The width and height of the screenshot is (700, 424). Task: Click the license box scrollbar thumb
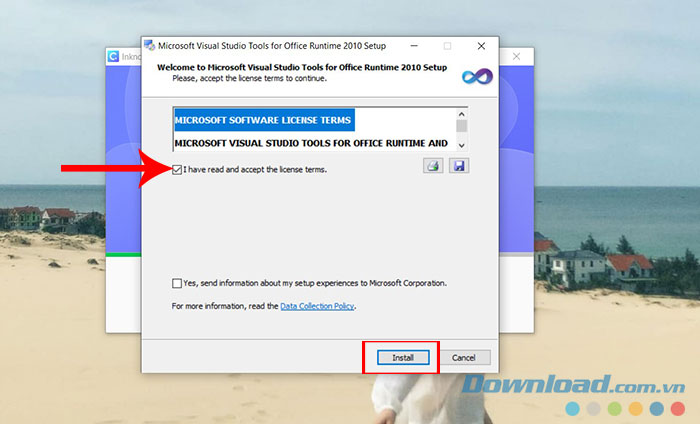pyautogui.click(x=462, y=126)
